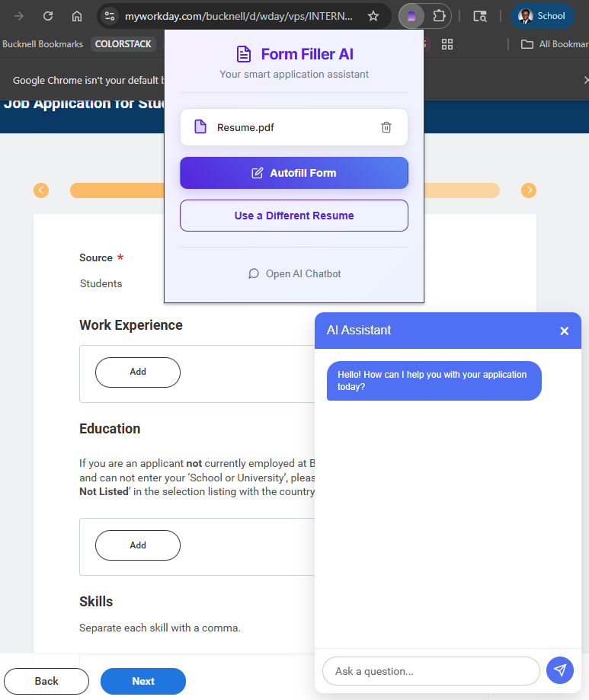
Task: Bookmark this page with the star icon
Action: (x=373, y=16)
